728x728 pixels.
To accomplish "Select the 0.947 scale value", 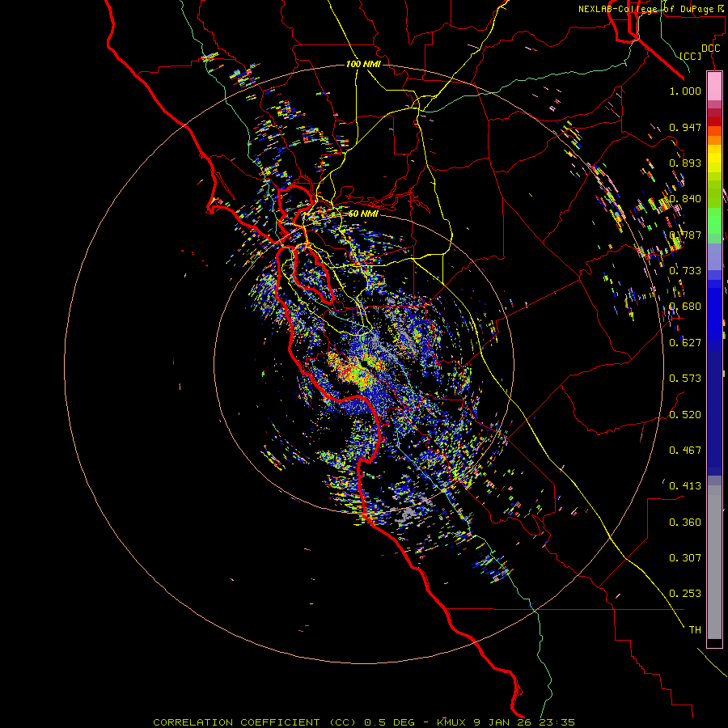I will tap(685, 127).
